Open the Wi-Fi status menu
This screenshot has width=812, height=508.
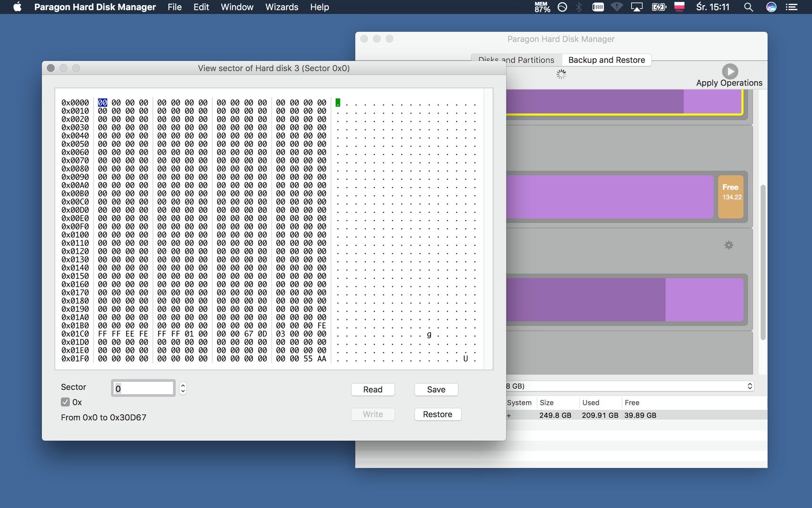617,7
